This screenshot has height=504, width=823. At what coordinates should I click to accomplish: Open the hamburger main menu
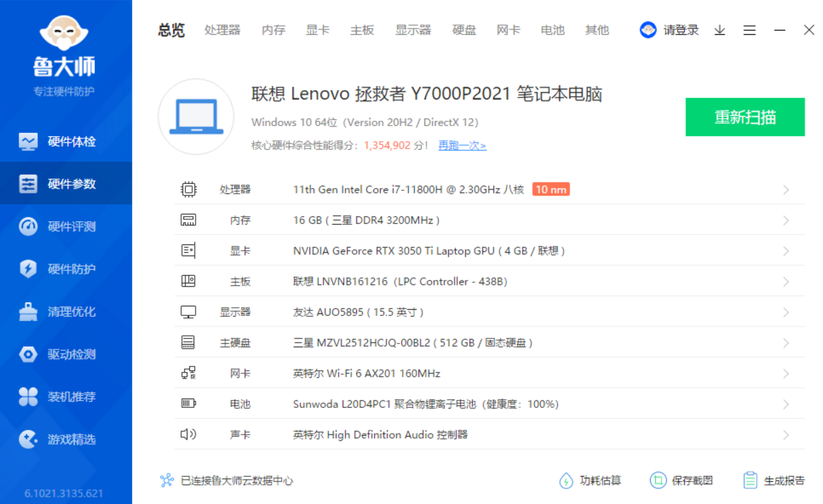[749, 30]
